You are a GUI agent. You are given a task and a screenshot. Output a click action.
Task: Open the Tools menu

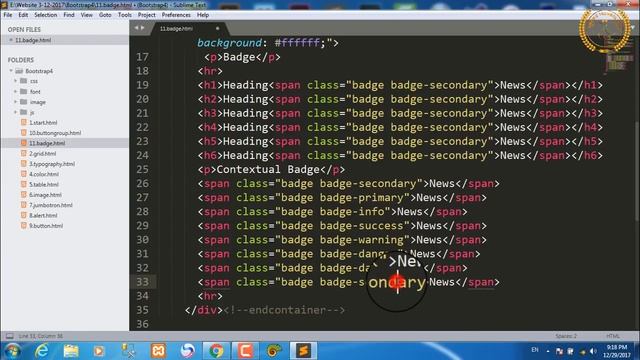pos(124,15)
